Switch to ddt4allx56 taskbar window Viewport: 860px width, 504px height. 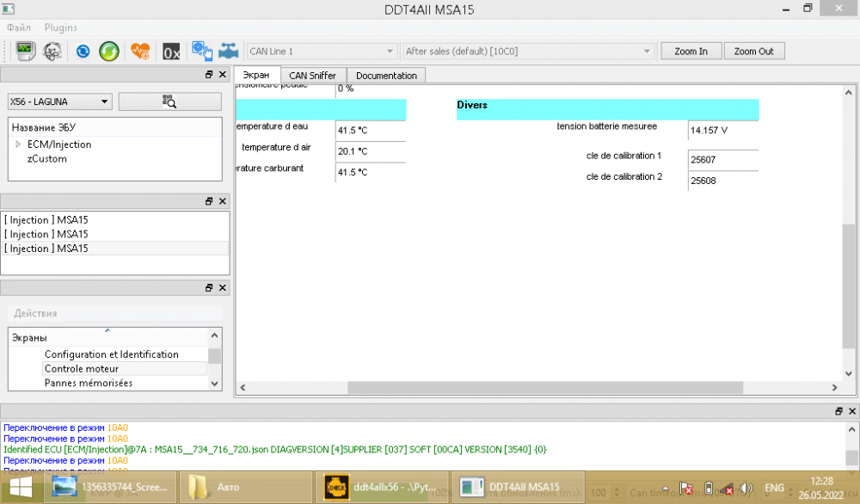(381, 487)
